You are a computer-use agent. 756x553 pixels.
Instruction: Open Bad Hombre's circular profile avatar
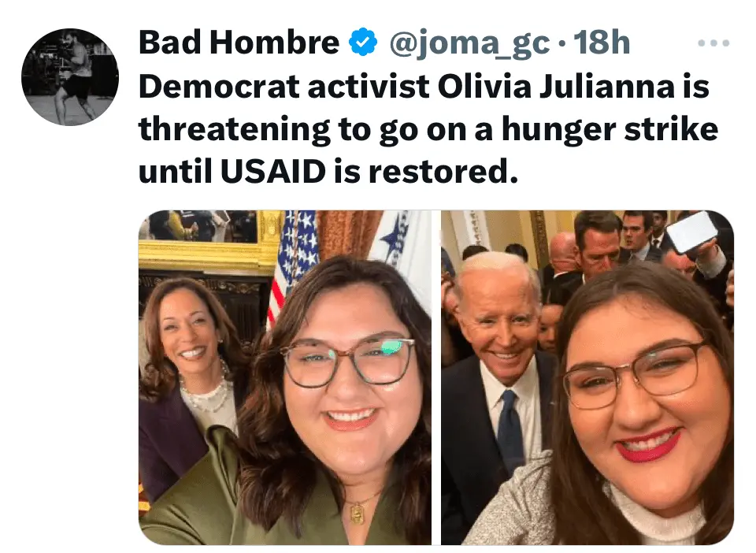point(70,77)
